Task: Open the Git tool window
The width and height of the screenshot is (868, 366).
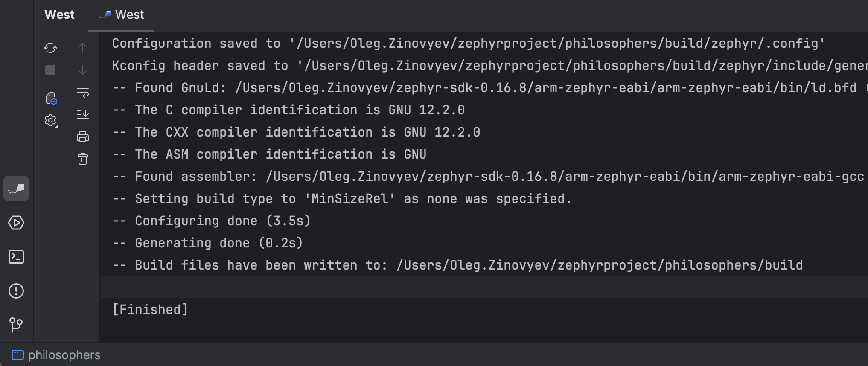Action: (16, 325)
